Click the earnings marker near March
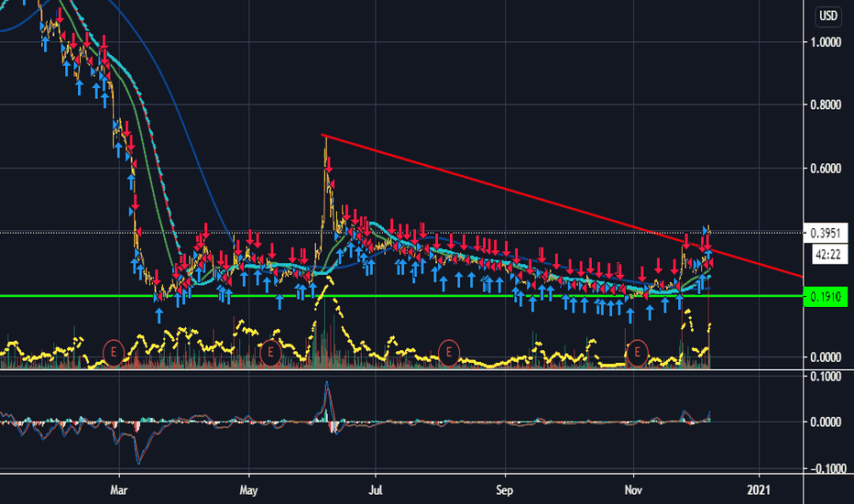 click(x=114, y=353)
